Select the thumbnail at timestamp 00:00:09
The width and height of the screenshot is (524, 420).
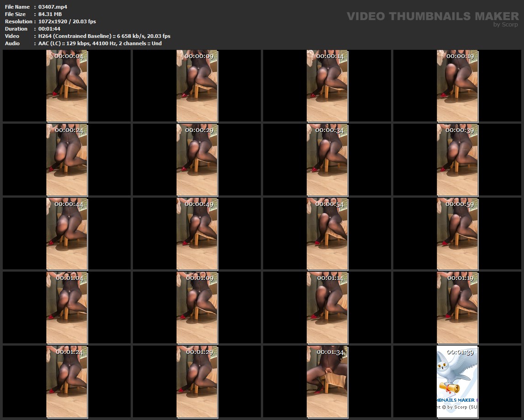(197, 86)
